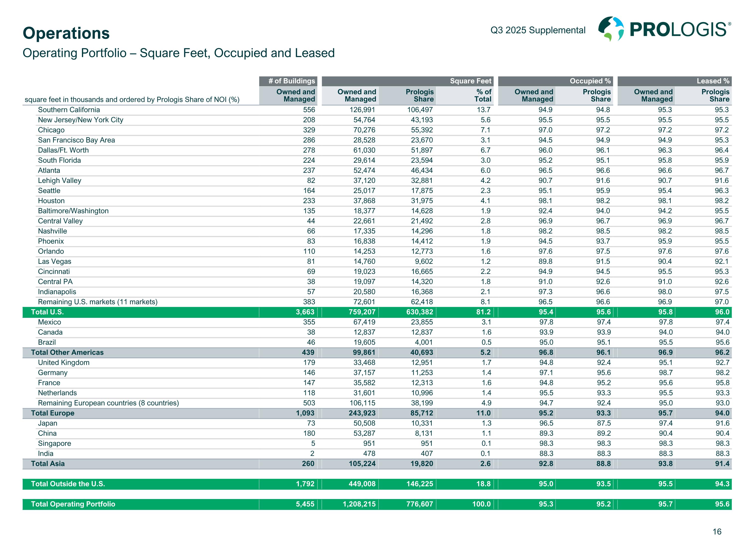Click the % of Total column subheader
The image size is (747, 560).
pyautogui.click(x=483, y=96)
